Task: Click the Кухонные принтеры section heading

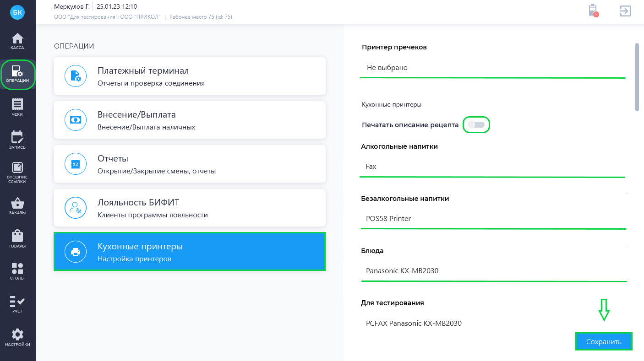Action: tap(392, 104)
